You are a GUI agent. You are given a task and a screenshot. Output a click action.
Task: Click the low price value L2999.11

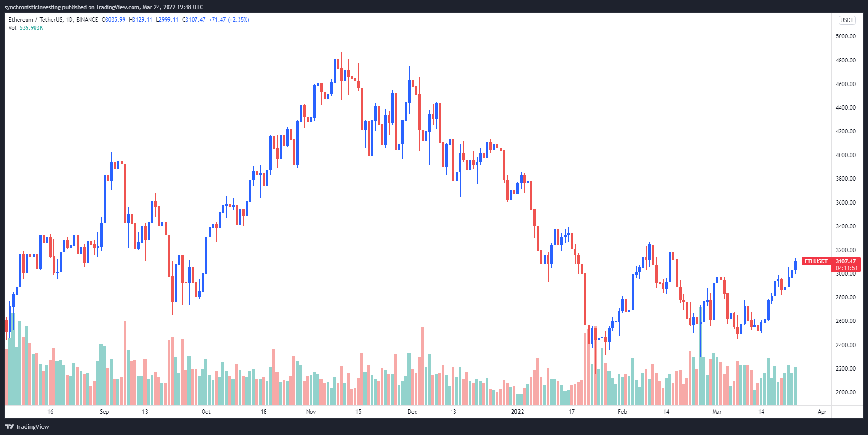[x=167, y=20]
